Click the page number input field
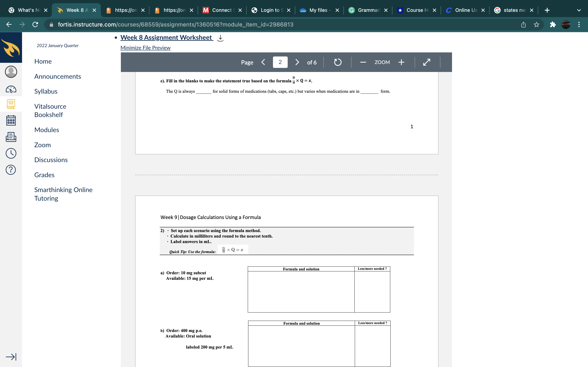Screen dimensions: 588x367 point(280,62)
